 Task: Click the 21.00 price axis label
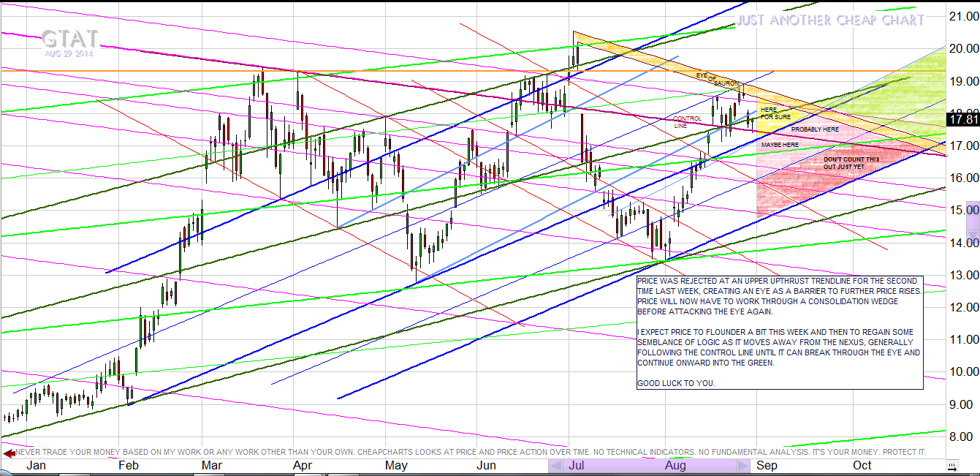click(962, 16)
